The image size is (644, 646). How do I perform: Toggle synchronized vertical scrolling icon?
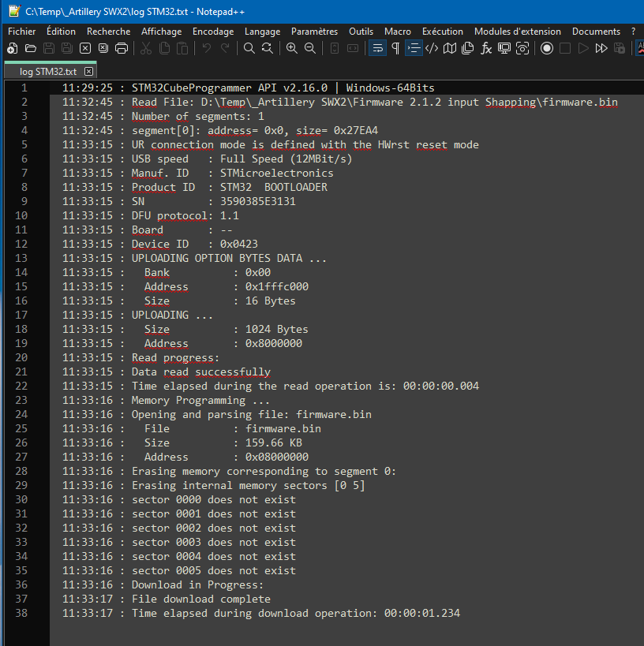coord(335,48)
